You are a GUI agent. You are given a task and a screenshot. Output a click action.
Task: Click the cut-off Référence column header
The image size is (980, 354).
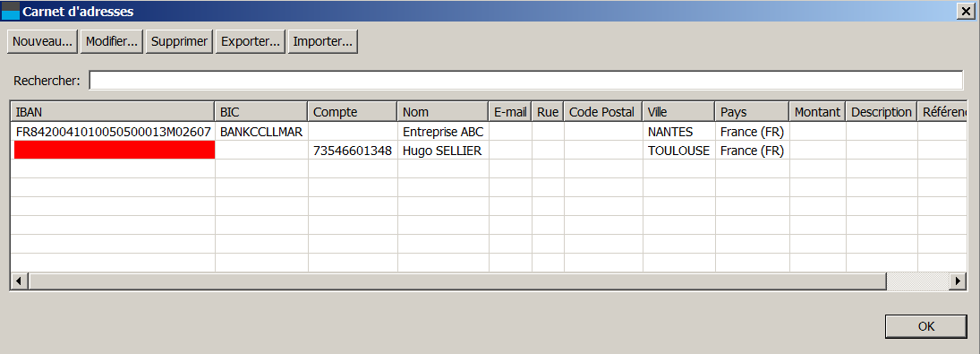point(942,112)
